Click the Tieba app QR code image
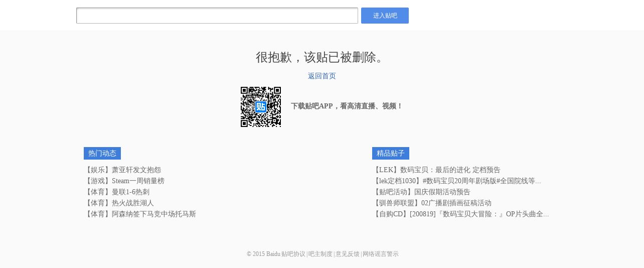The image size is (644, 268). tap(261, 107)
